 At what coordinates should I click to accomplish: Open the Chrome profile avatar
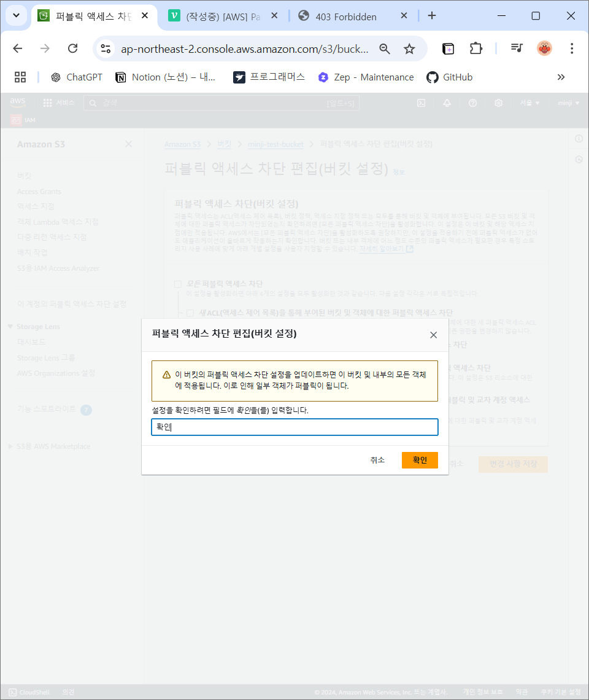click(x=544, y=49)
